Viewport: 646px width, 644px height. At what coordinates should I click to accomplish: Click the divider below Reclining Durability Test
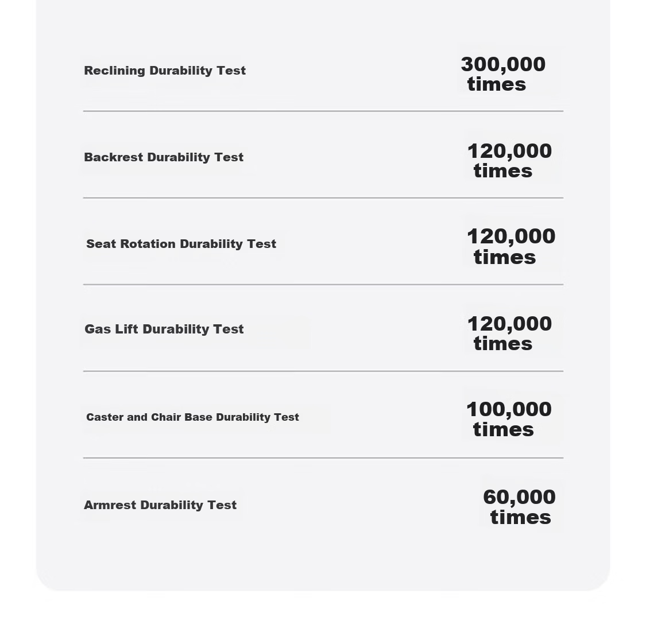pos(323,111)
